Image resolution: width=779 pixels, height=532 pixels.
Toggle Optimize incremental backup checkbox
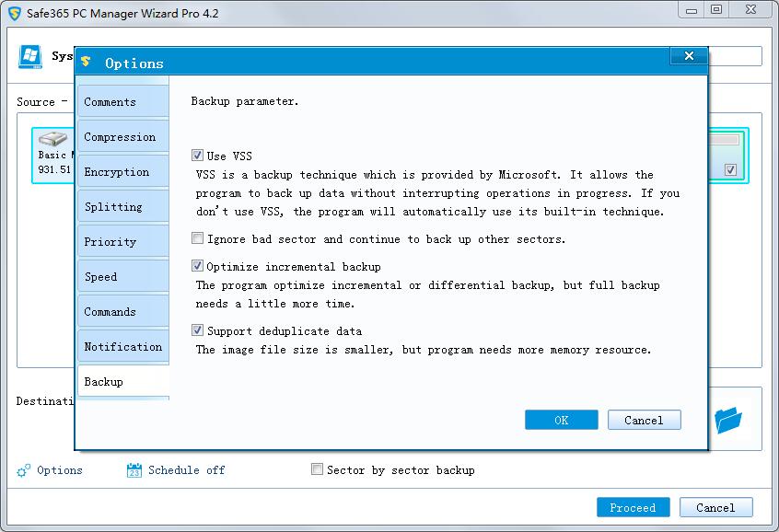coord(197,266)
